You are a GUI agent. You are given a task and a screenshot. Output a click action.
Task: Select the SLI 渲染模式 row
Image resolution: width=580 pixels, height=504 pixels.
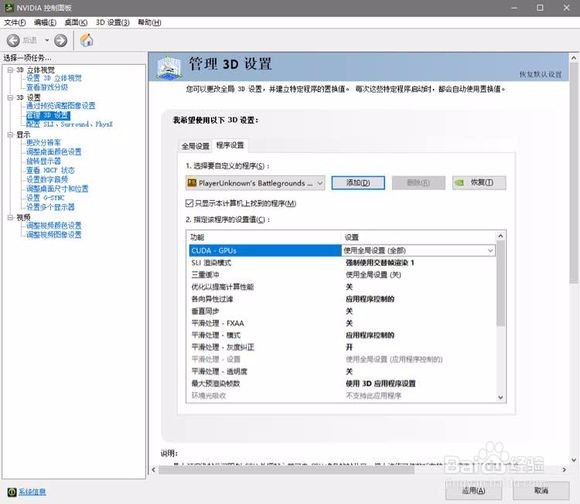pos(342,263)
